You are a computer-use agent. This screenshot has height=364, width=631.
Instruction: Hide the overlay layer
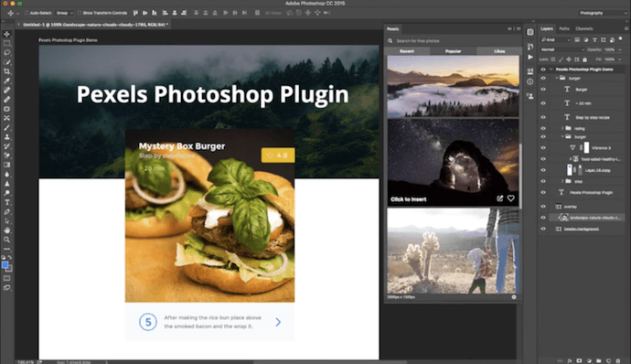click(x=543, y=207)
